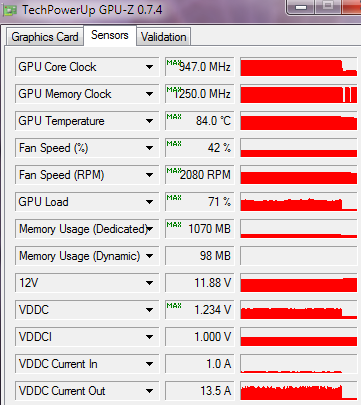Expand the Memory Usage (Dedicated) dropdown

149,229
